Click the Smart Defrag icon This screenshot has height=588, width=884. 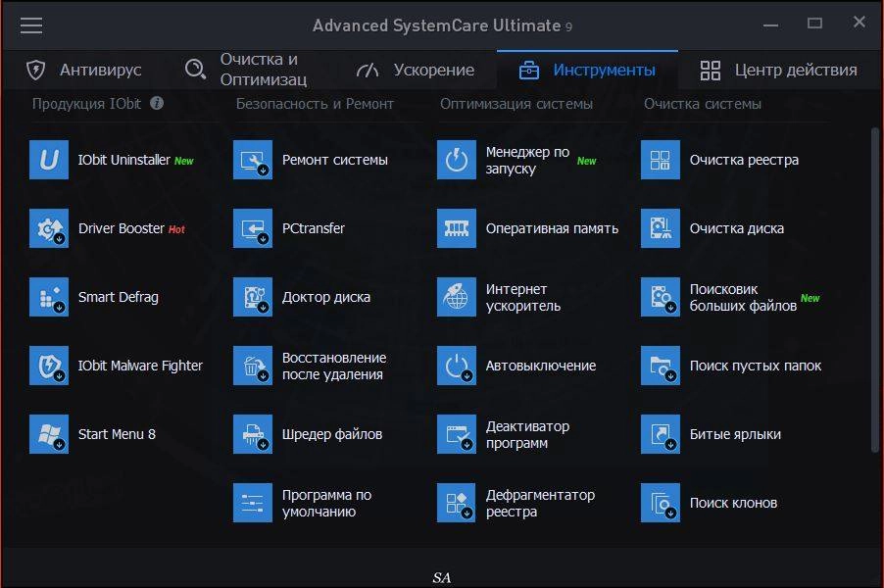pyautogui.click(x=49, y=297)
